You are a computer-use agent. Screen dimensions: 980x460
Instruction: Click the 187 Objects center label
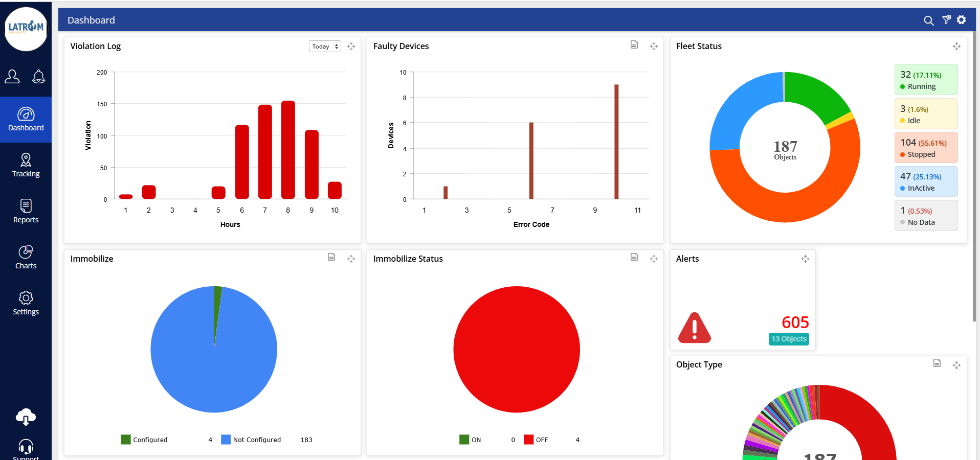(x=785, y=150)
